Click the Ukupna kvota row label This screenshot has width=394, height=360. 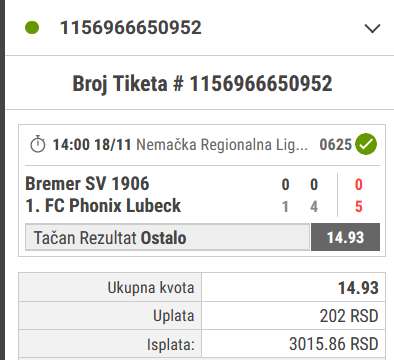pyautogui.click(x=151, y=288)
